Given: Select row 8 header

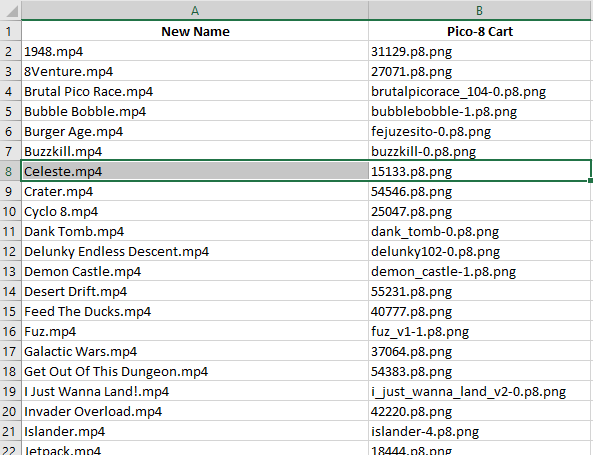Looking at the screenshot, I should pos(10,171).
